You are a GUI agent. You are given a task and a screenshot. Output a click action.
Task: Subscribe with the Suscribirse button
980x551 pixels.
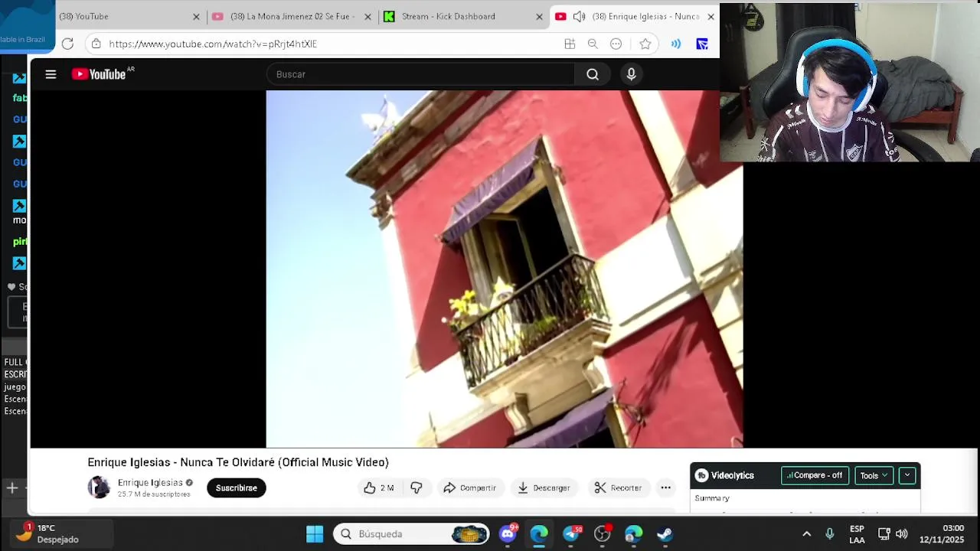tap(237, 487)
